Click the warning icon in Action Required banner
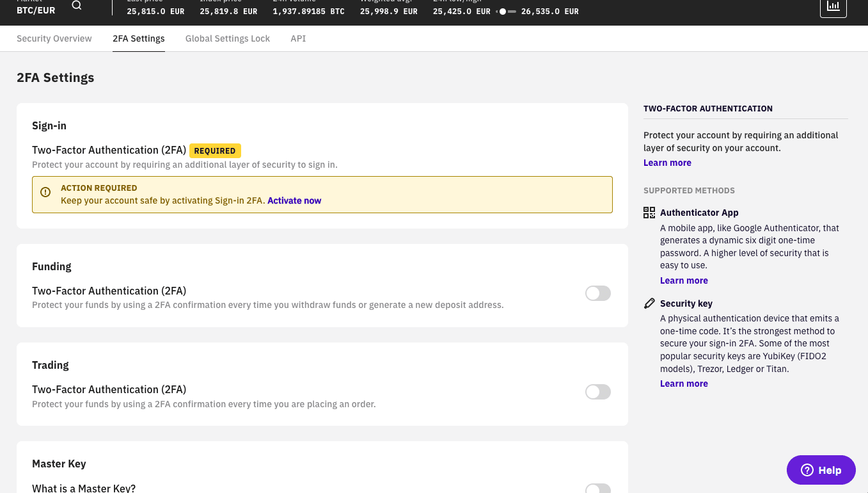 [45, 192]
